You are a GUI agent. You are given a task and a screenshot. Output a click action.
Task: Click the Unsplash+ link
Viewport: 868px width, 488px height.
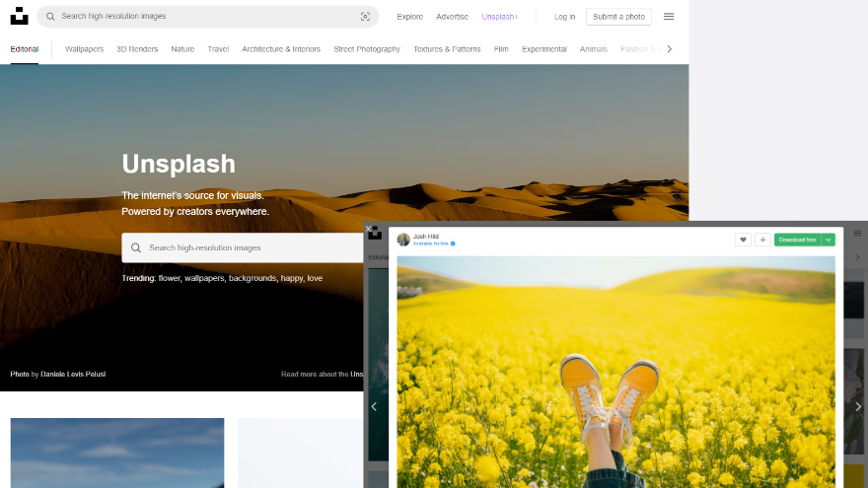(499, 17)
